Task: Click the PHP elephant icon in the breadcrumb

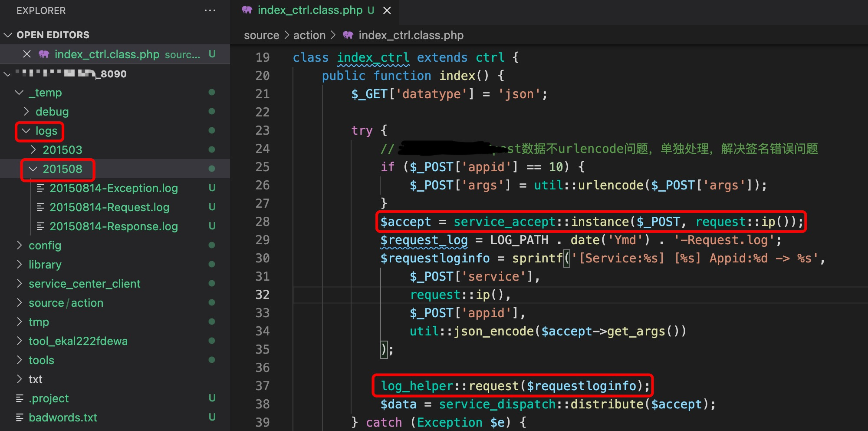Action: tap(348, 35)
